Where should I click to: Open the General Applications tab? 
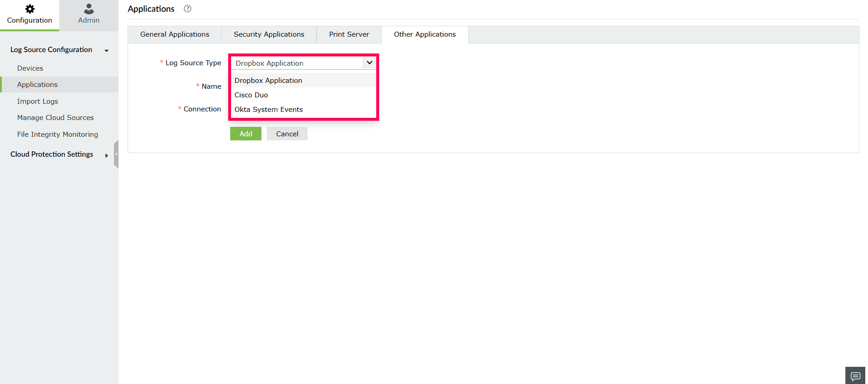click(175, 34)
